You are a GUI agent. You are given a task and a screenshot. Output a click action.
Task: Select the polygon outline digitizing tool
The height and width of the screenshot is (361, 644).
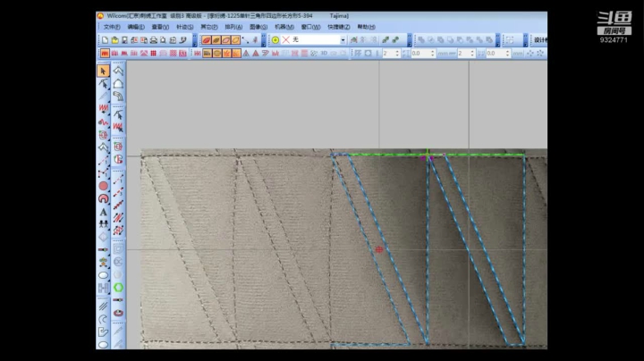coord(103,147)
